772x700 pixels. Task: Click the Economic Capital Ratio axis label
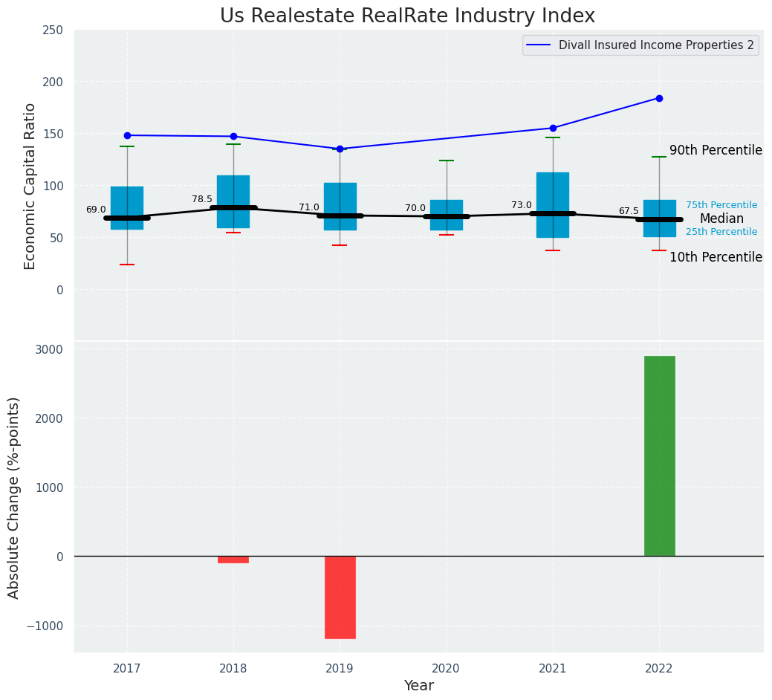30,186
